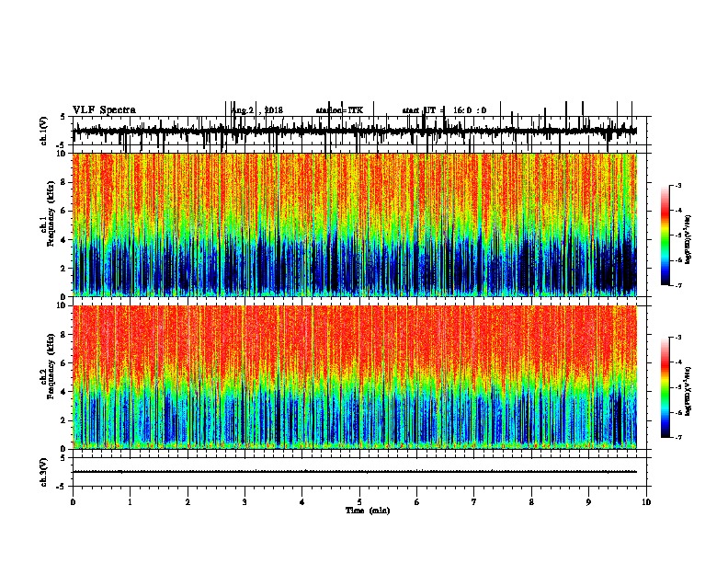Click the ch.3(V) axis label
The image size is (728, 563).
[44, 472]
